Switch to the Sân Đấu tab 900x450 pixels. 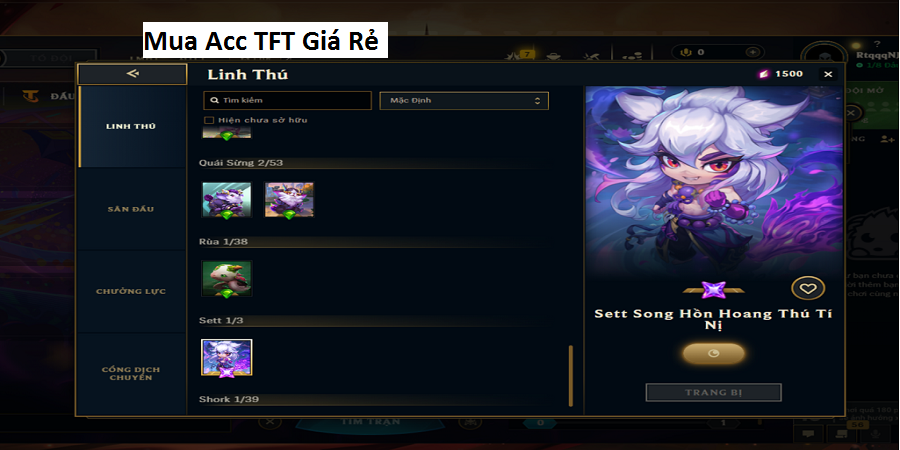coord(131,209)
